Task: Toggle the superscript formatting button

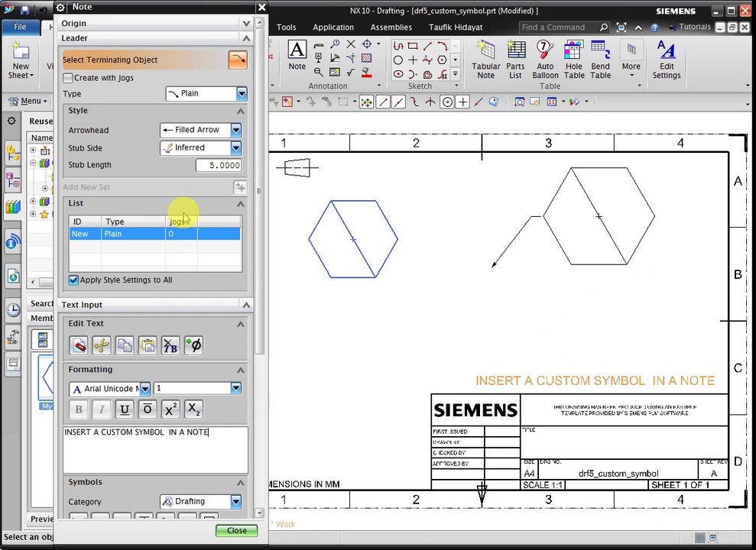Action: click(x=170, y=409)
